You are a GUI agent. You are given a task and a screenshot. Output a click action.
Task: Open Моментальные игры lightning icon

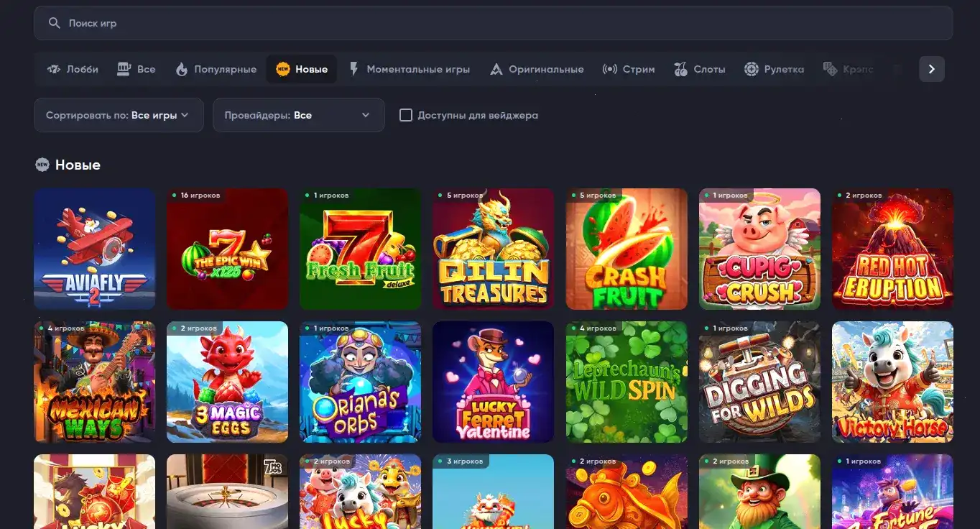353,68
